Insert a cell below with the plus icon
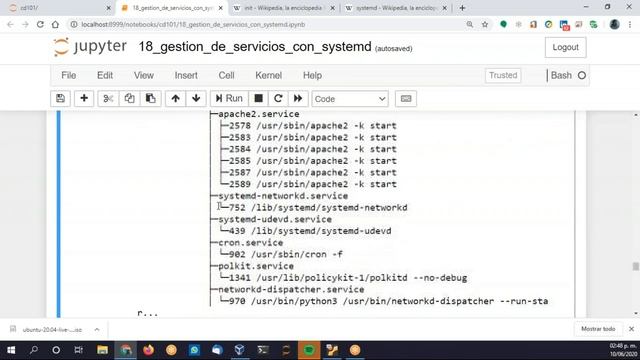 click(x=84, y=98)
